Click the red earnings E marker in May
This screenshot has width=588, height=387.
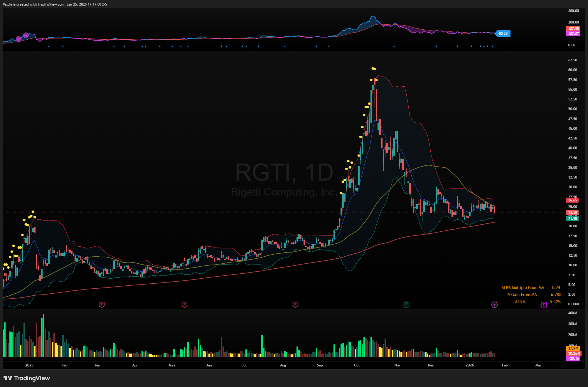[184, 304]
